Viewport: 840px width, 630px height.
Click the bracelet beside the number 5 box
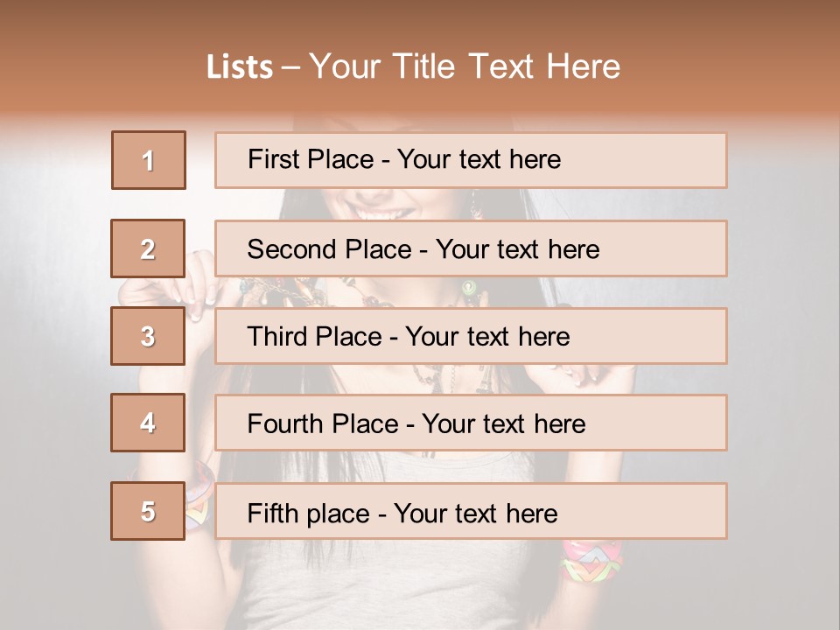click(199, 499)
